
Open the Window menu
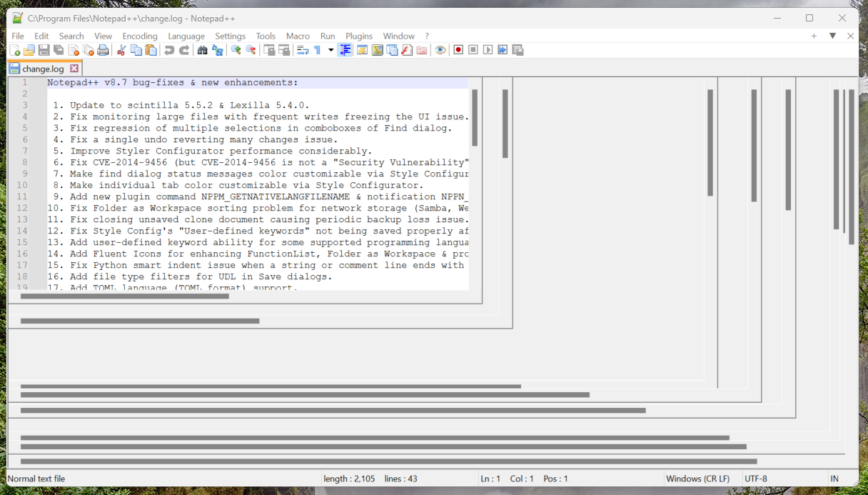(x=398, y=36)
